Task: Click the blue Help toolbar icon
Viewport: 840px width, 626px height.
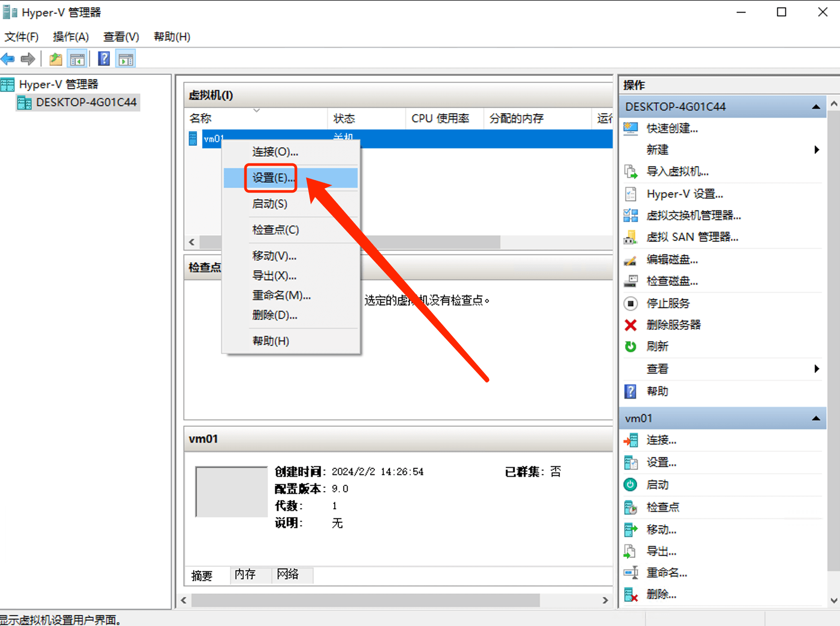Action: point(104,59)
